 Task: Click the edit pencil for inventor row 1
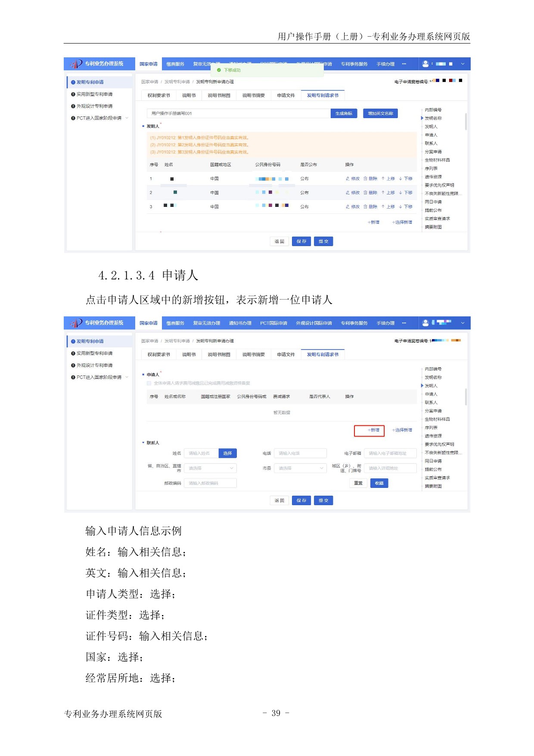click(348, 178)
